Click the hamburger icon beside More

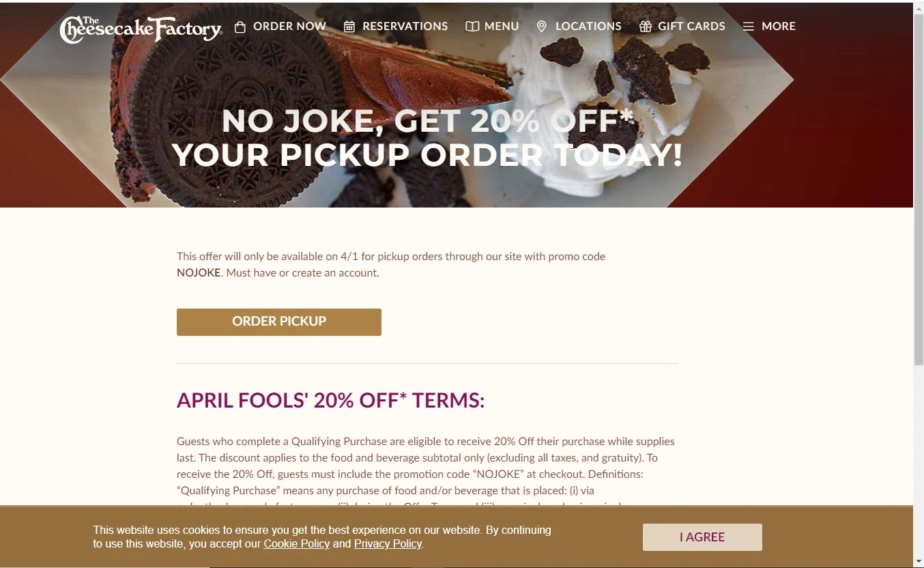749,27
